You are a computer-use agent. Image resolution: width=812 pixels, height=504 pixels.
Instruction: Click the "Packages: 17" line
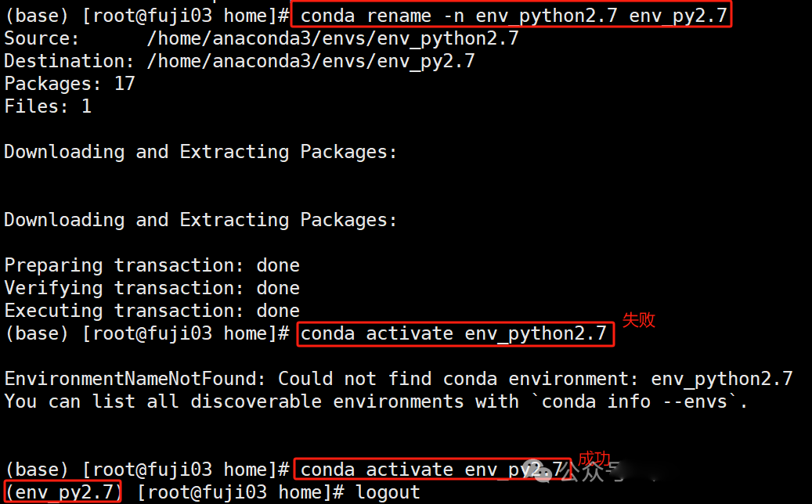pos(70,84)
